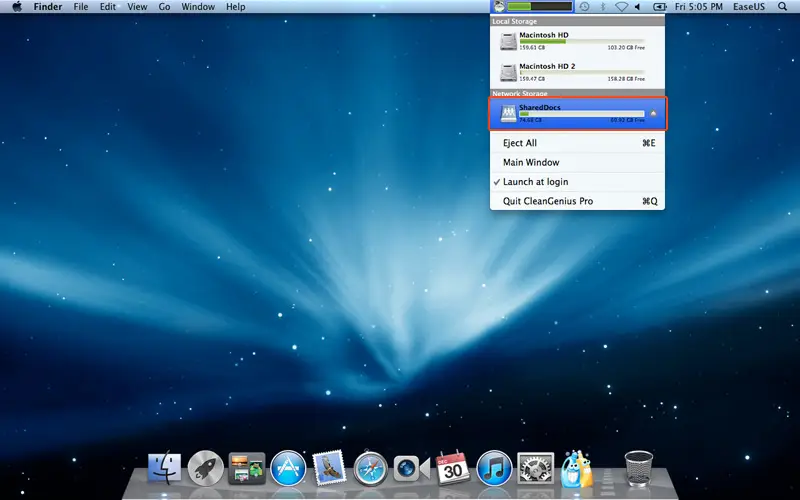Image resolution: width=800 pixels, height=500 pixels.
Task: Click the battery status icon
Action: coord(660,7)
